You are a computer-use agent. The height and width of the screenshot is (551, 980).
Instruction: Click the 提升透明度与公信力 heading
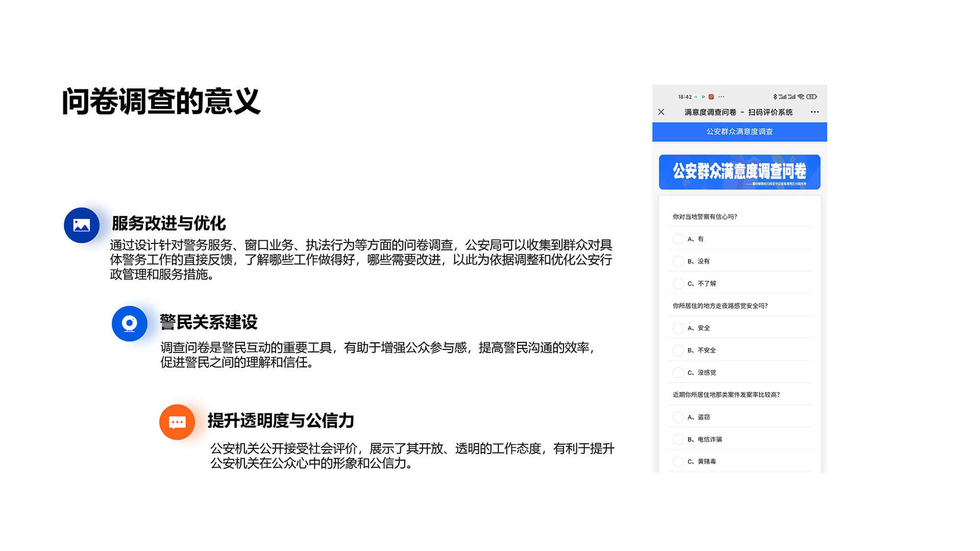coord(281,420)
